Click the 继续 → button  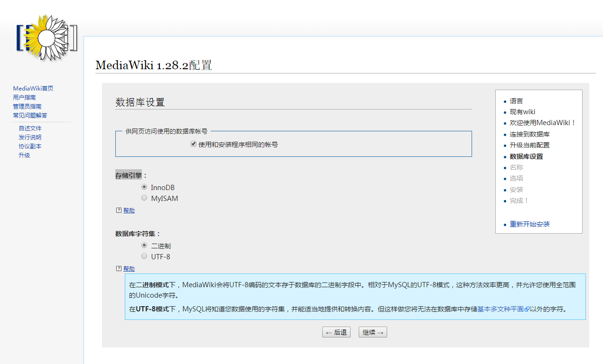(x=373, y=332)
